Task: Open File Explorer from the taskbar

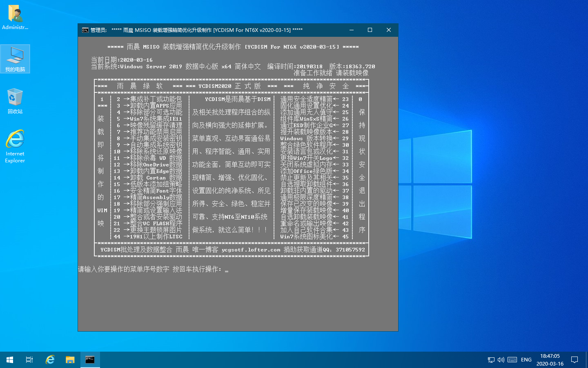Action: 70,360
